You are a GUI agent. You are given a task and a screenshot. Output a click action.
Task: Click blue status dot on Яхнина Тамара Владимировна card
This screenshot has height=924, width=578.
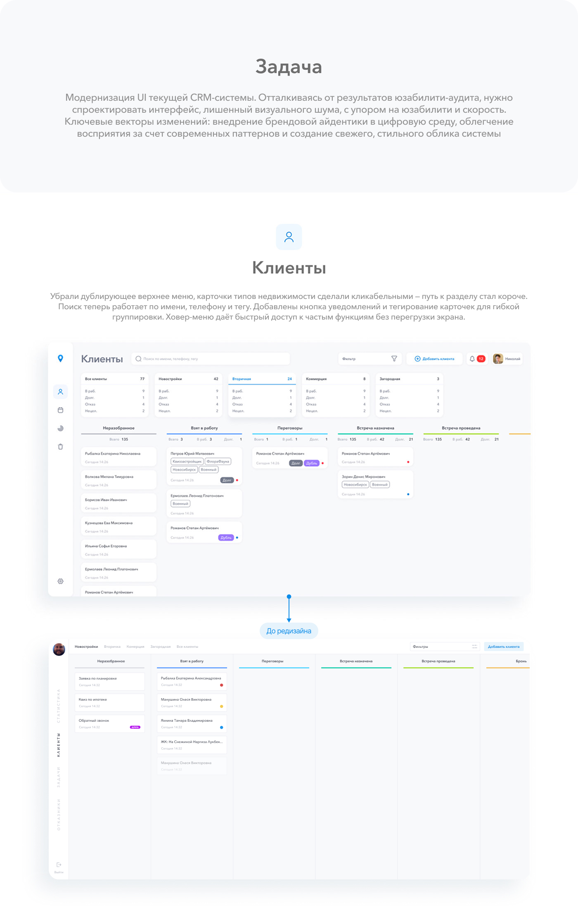point(222,727)
